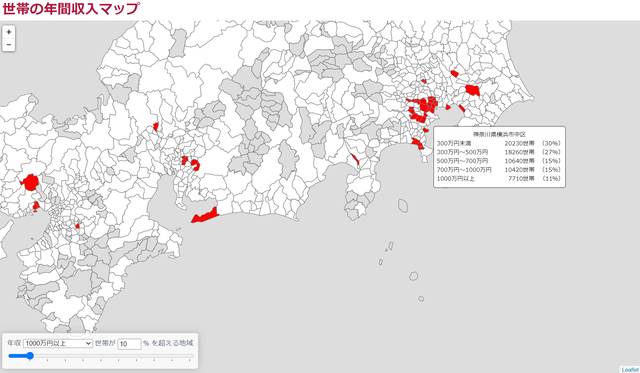Click the middle of the percentage slider track
The width and height of the screenshot is (640, 373).
pos(100,356)
